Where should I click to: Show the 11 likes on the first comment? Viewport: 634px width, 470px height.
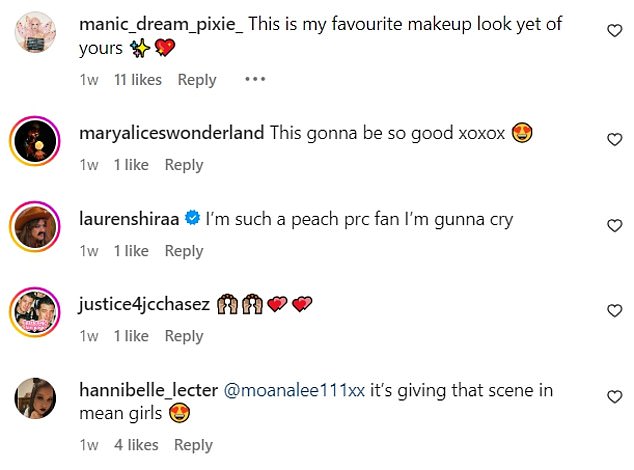click(x=137, y=80)
